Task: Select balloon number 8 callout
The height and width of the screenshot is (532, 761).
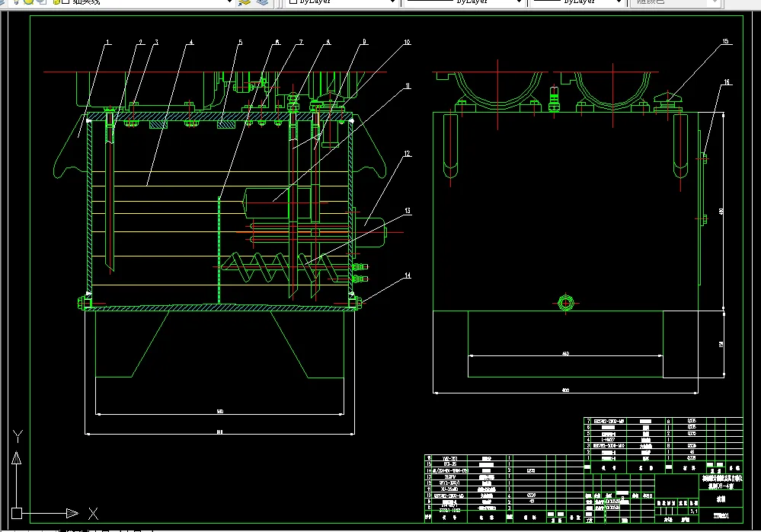Action: [328, 42]
